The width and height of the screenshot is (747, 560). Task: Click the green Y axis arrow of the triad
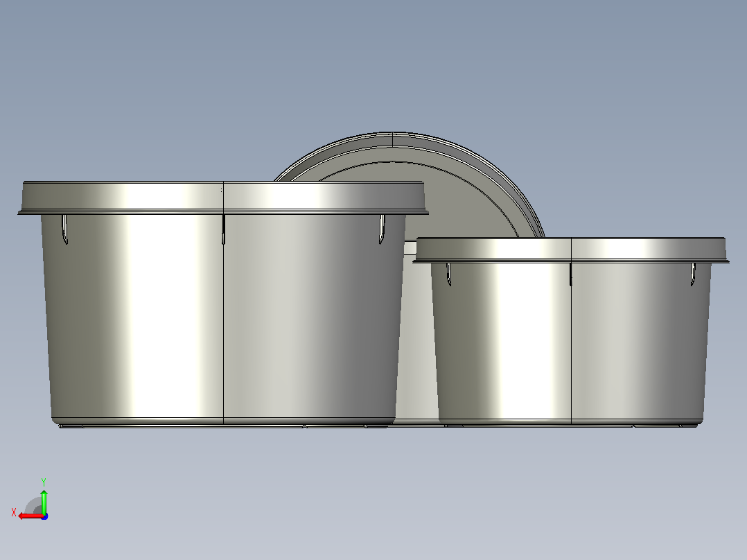[x=44, y=501]
